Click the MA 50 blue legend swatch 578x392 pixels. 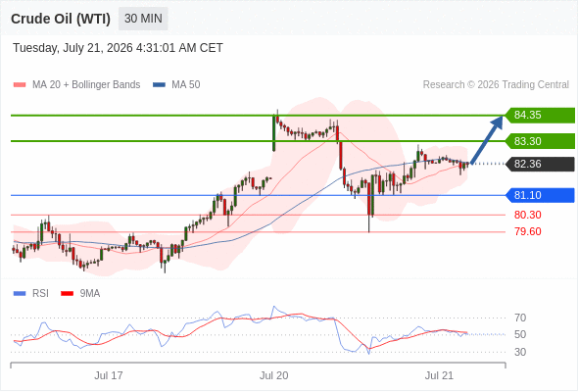point(159,85)
